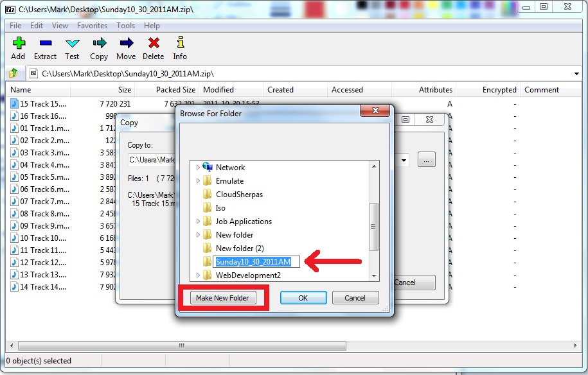Click the Move toolbar icon
This screenshot has width=588, height=375.
tap(126, 44)
